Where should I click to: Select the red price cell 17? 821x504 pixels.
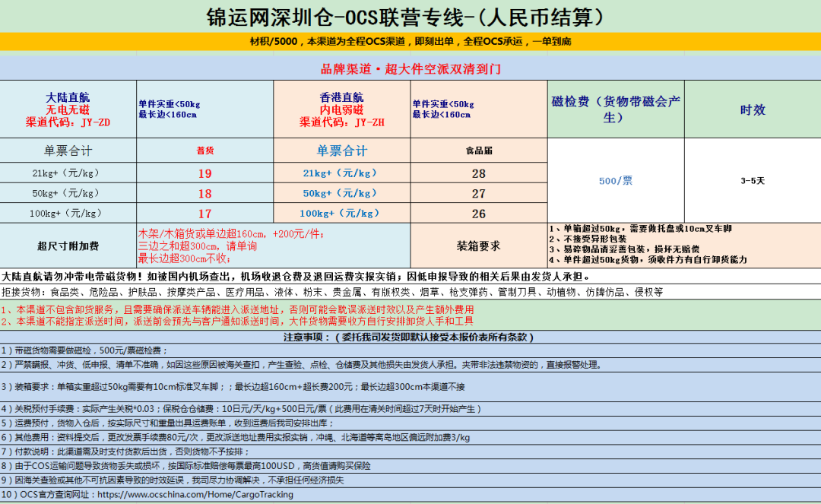204,214
